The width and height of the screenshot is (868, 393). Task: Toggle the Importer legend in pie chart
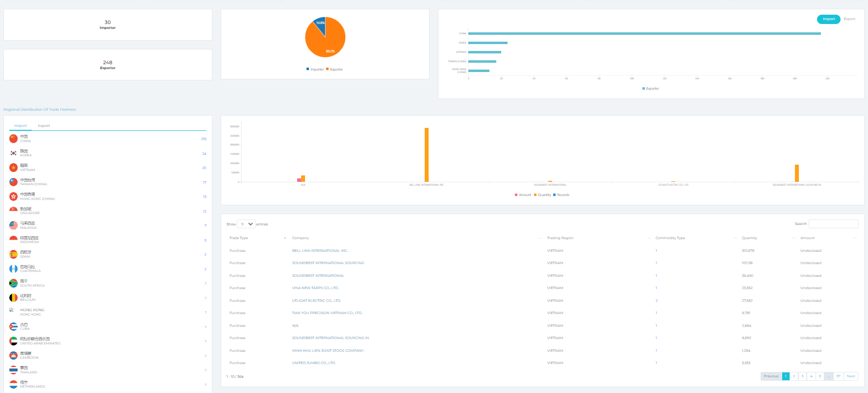point(315,70)
